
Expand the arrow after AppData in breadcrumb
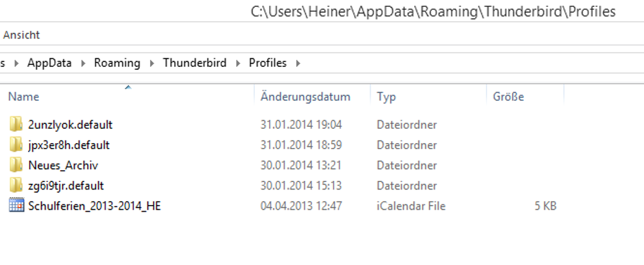tap(83, 63)
